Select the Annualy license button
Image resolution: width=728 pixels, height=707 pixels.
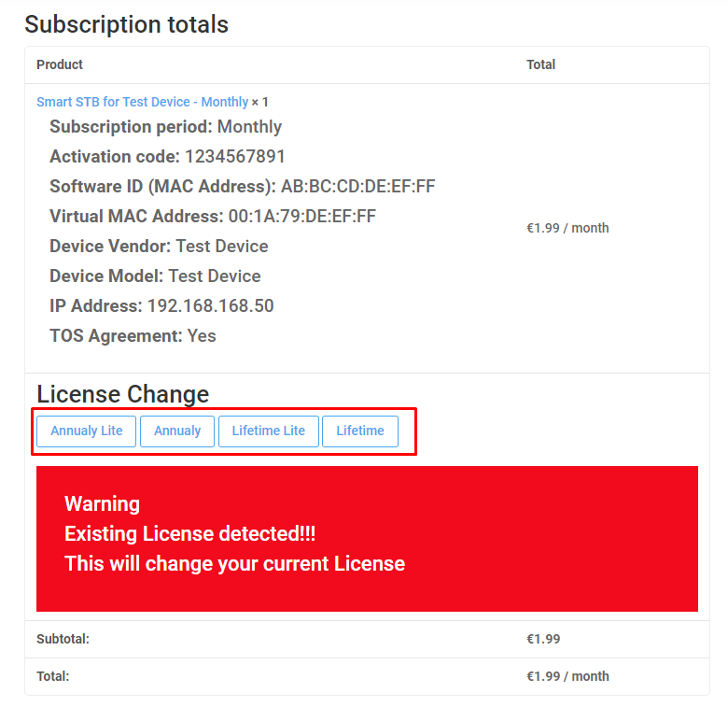click(x=177, y=431)
